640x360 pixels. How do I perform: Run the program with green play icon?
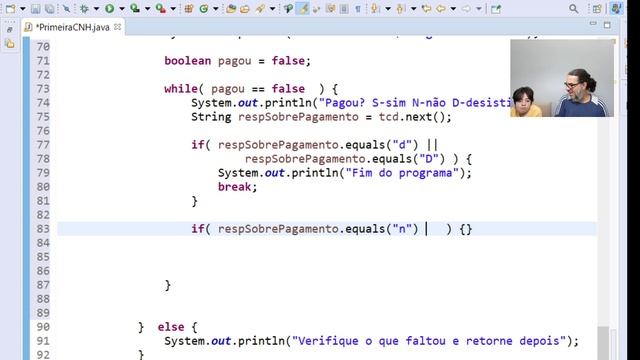tap(109, 9)
